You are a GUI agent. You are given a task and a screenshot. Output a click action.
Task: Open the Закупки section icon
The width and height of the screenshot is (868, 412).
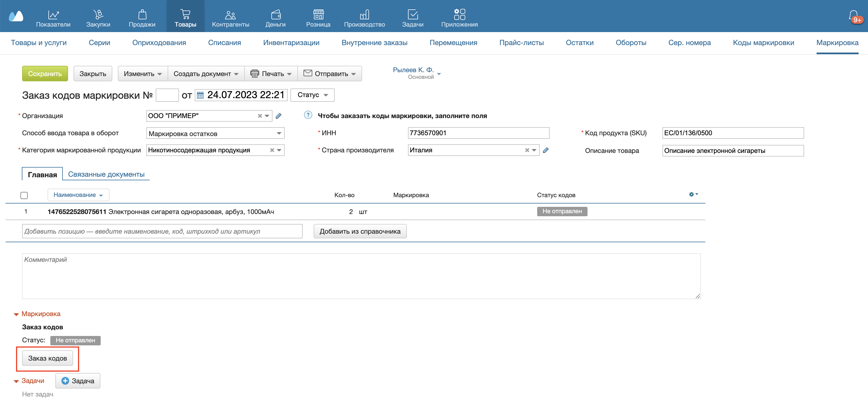click(98, 14)
